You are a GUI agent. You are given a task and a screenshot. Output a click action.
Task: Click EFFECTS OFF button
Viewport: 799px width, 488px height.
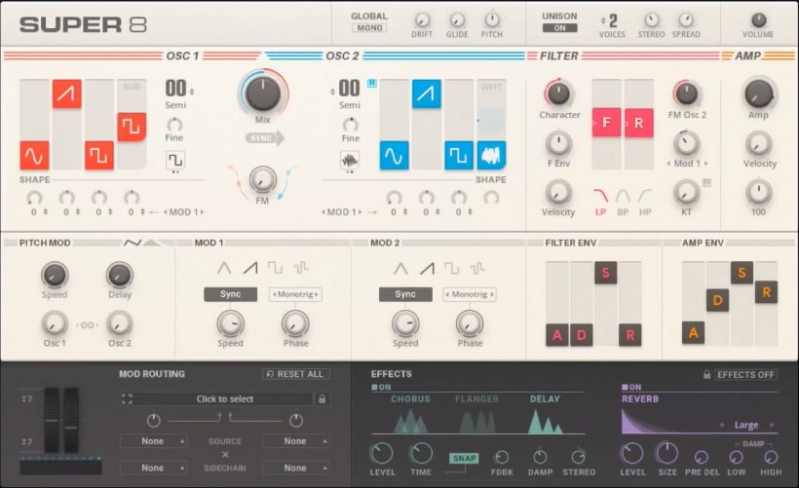[x=746, y=375]
